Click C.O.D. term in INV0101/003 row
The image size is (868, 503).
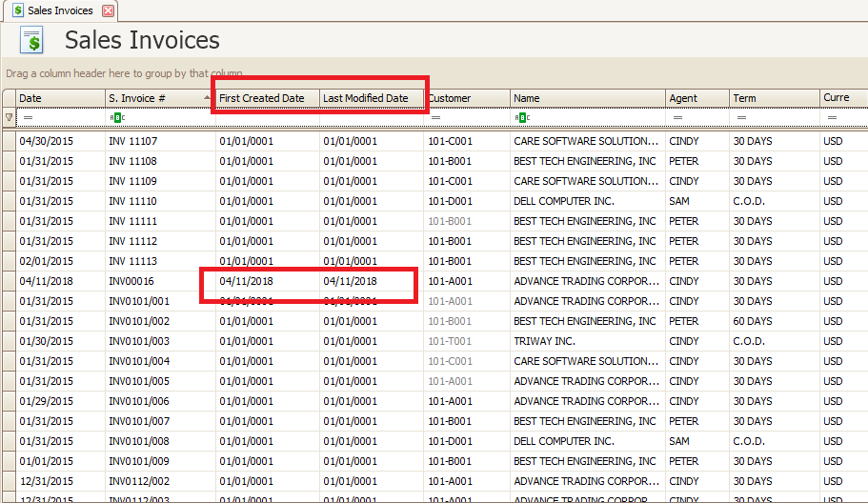(774, 341)
